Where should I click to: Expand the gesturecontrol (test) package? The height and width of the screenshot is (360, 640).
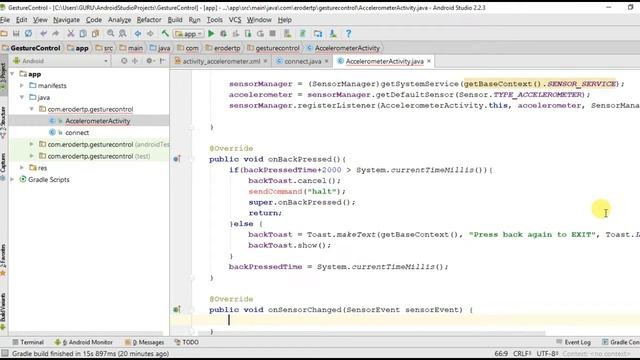coord(32,156)
